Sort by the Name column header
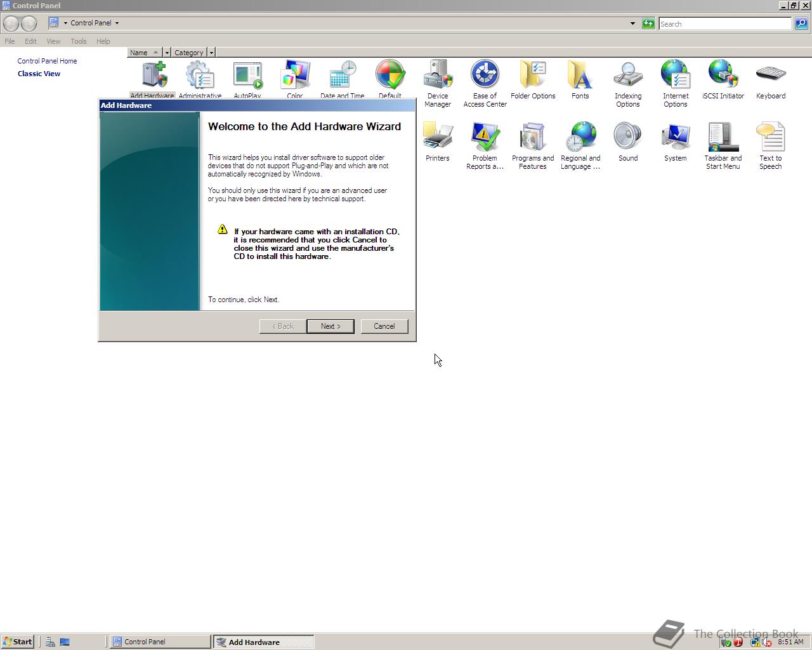 (x=145, y=53)
